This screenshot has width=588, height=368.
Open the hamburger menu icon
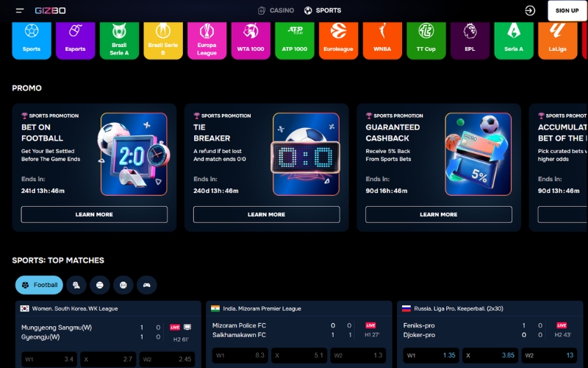click(20, 10)
